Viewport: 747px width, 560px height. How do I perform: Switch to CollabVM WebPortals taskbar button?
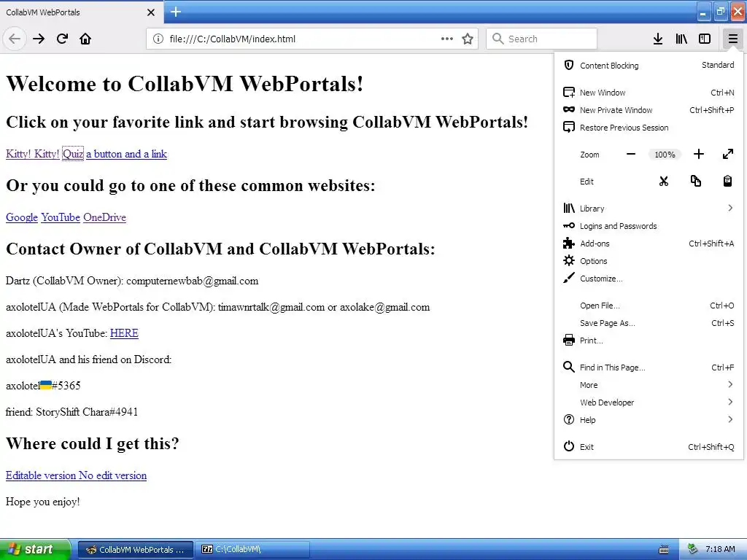[x=136, y=550]
